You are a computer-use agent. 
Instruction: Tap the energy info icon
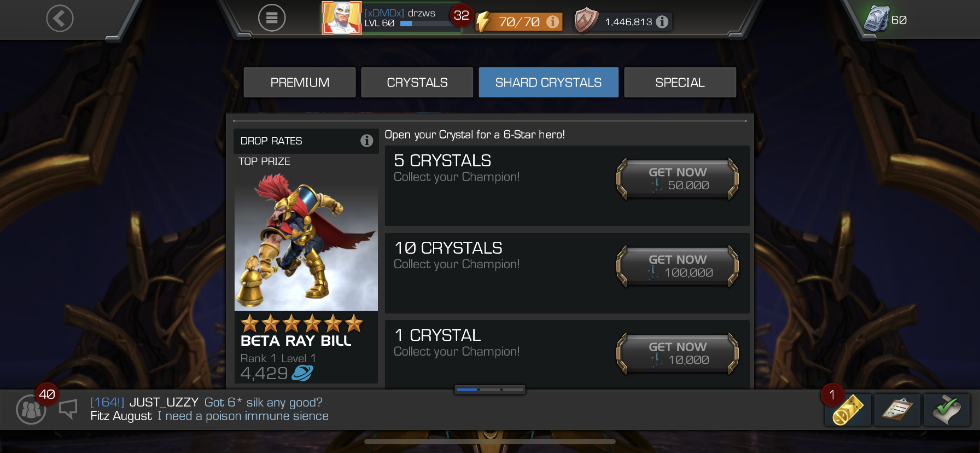[x=553, y=21]
